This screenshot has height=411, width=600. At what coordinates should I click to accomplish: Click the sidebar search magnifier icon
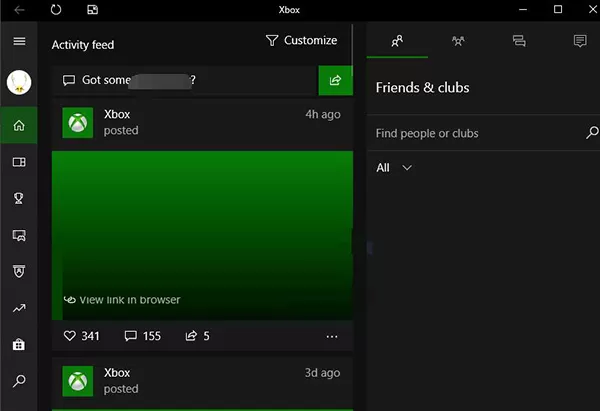[x=19, y=380]
